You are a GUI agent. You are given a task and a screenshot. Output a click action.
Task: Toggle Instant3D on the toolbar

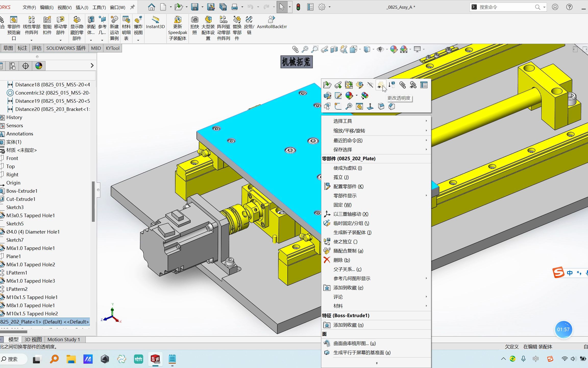click(x=155, y=23)
